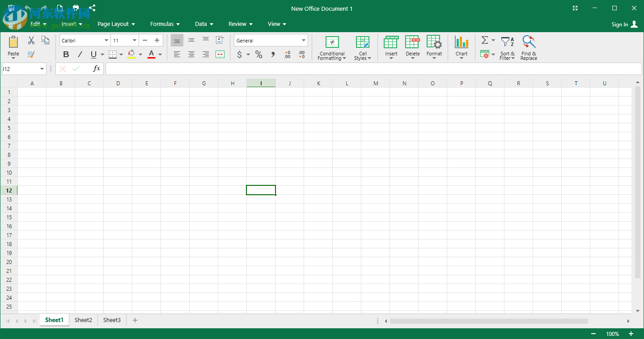Cut the selection with the scissors icon

point(30,40)
